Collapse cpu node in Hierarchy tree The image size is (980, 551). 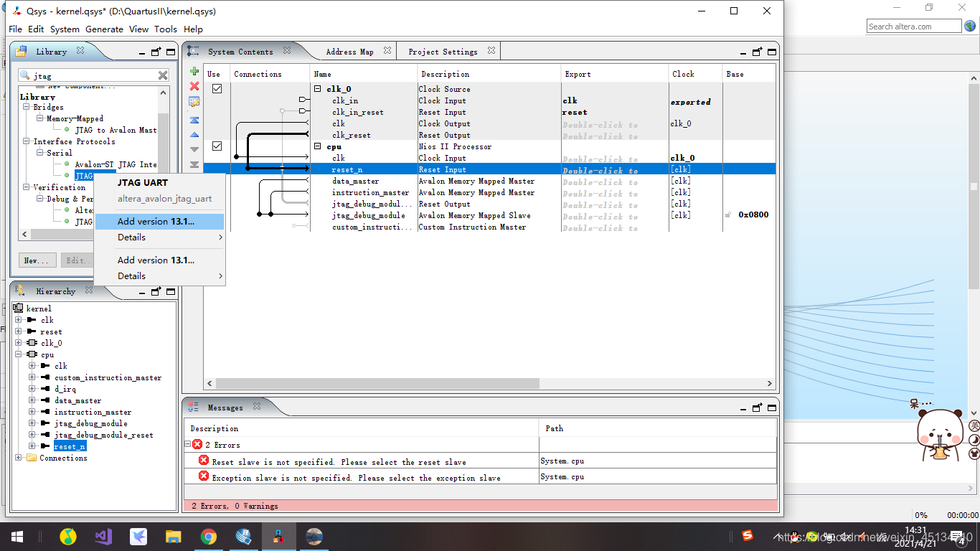point(19,354)
